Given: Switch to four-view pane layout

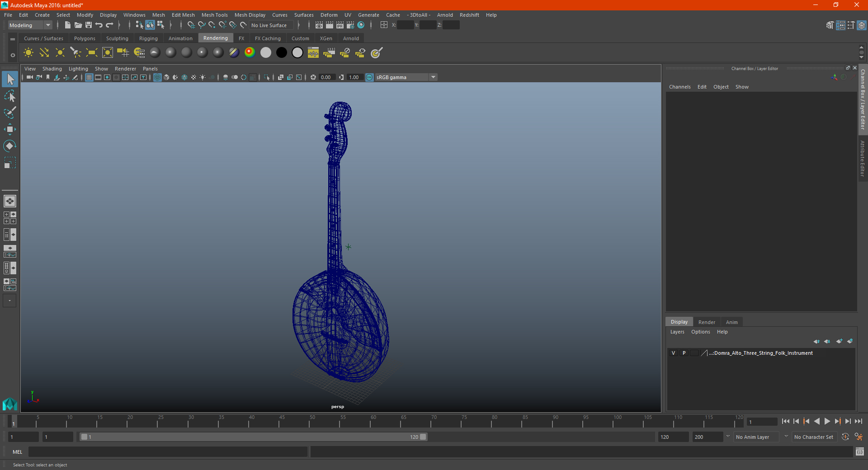Looking at the screenshot, I should click(x=10, y=218).
